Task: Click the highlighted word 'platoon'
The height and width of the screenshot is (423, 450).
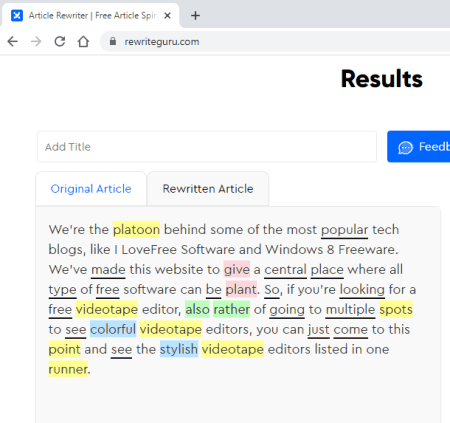Action: pyautogui.click(x=136, y=230)
